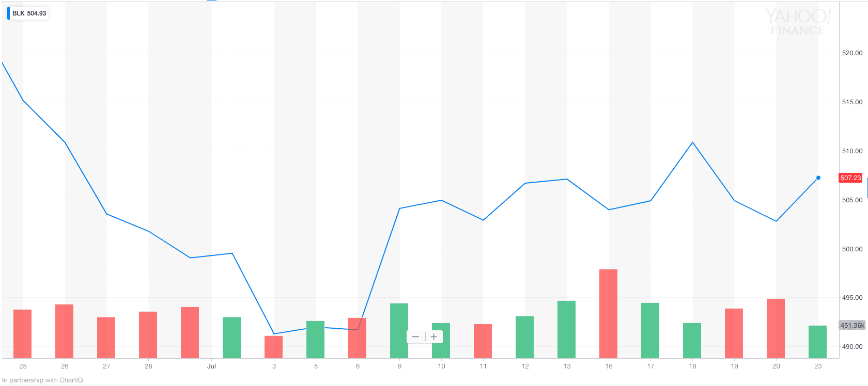Click the price line peak above 18
The image size is (868, 386).
(692, 142)
